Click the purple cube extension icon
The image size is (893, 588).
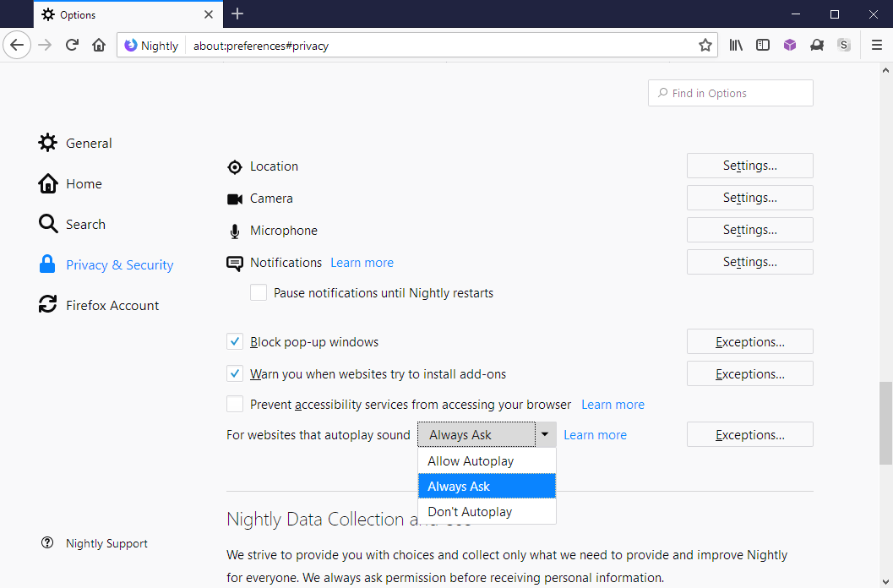789,45
